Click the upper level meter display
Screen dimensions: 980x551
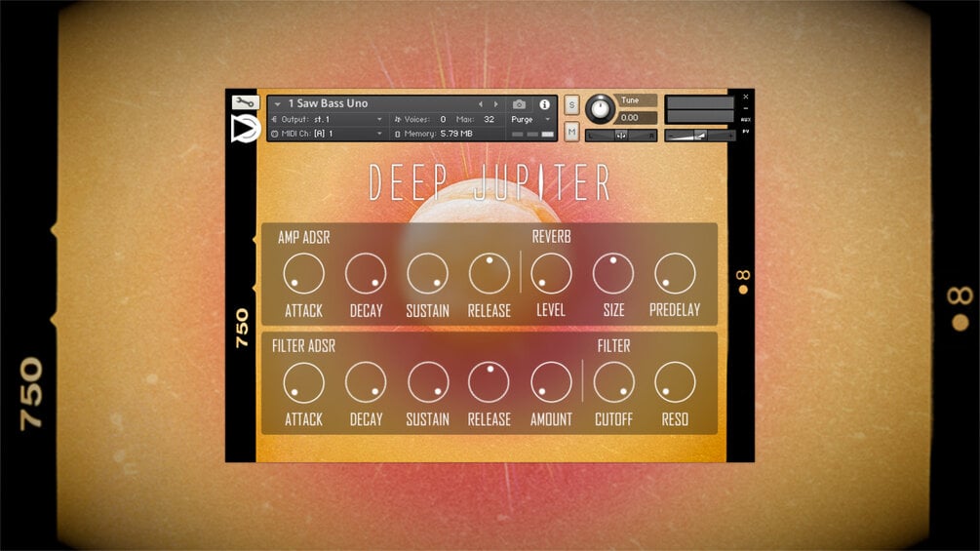coord(699,103)
